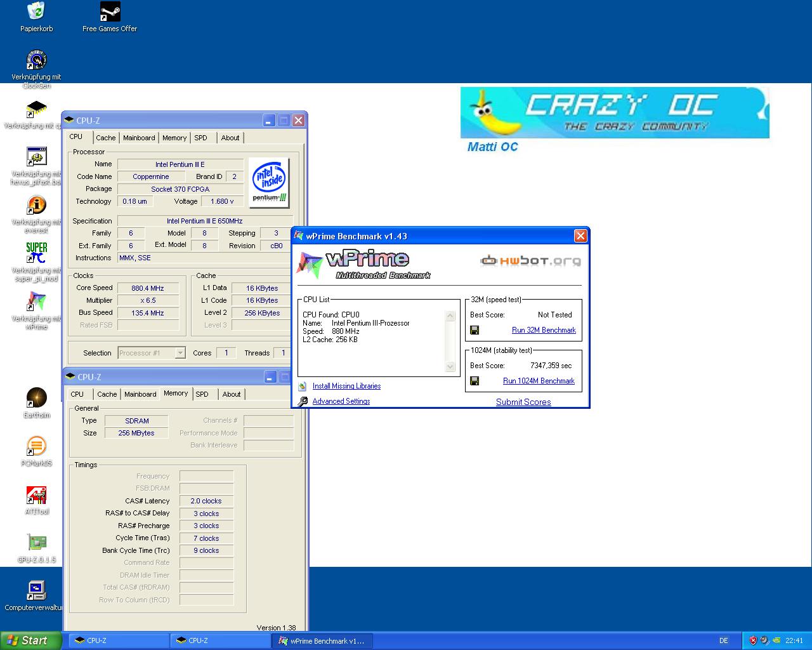Click the Level 2 256 KBytes cache field
The width and height of the screenshot is (812, 650).
coord(262,313)
